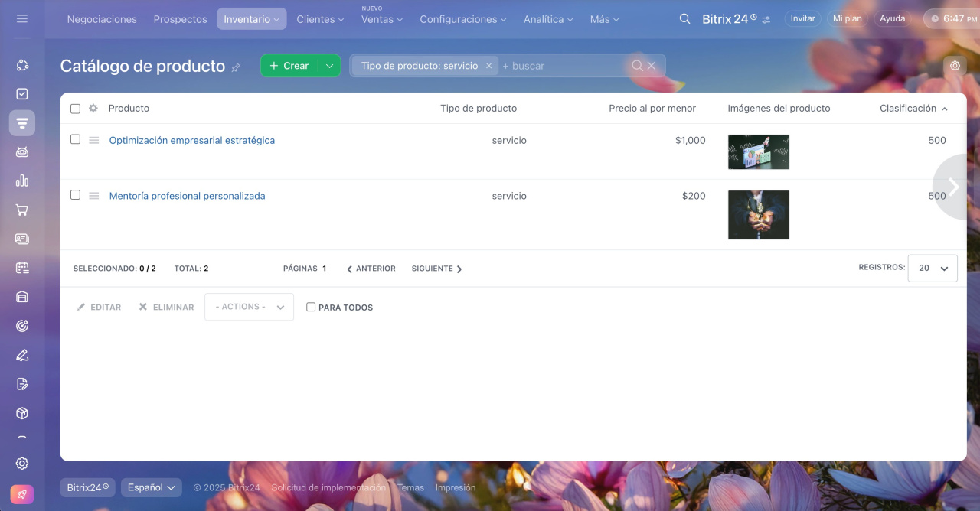This screenshot has width=980, height=511.
Task: Open Optimización empresarial estratégica product link
Action: [191, 141]
